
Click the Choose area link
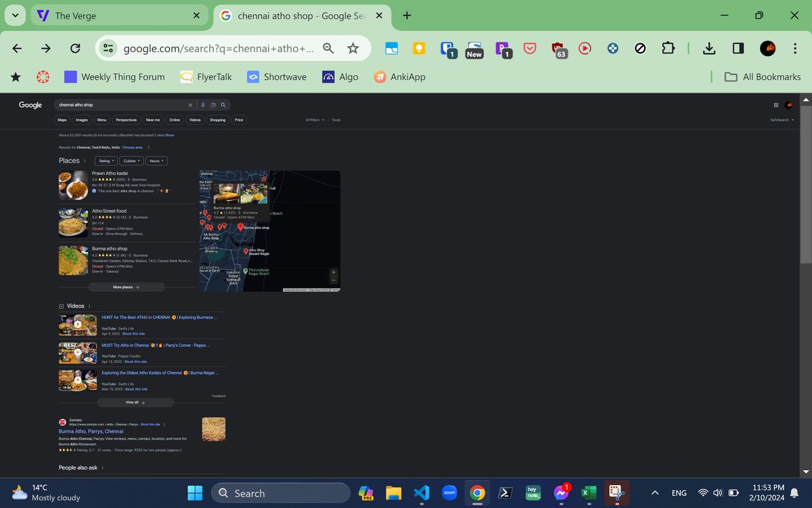pos(133,147)
